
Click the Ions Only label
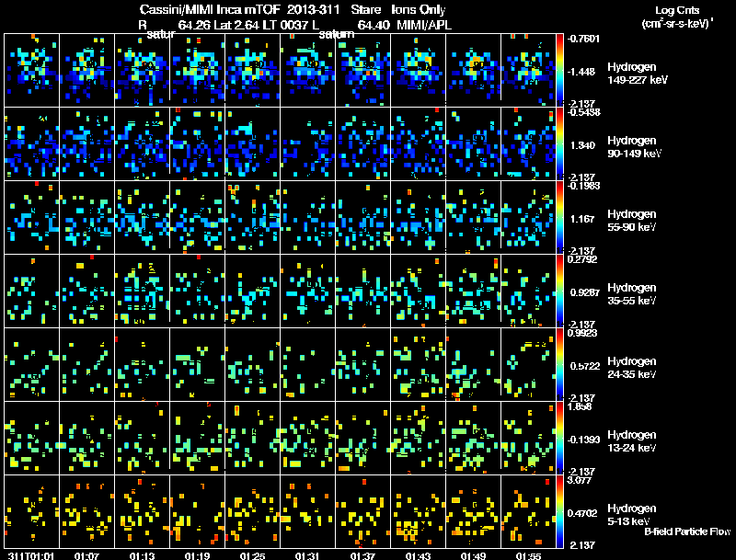tap(419, 10)
